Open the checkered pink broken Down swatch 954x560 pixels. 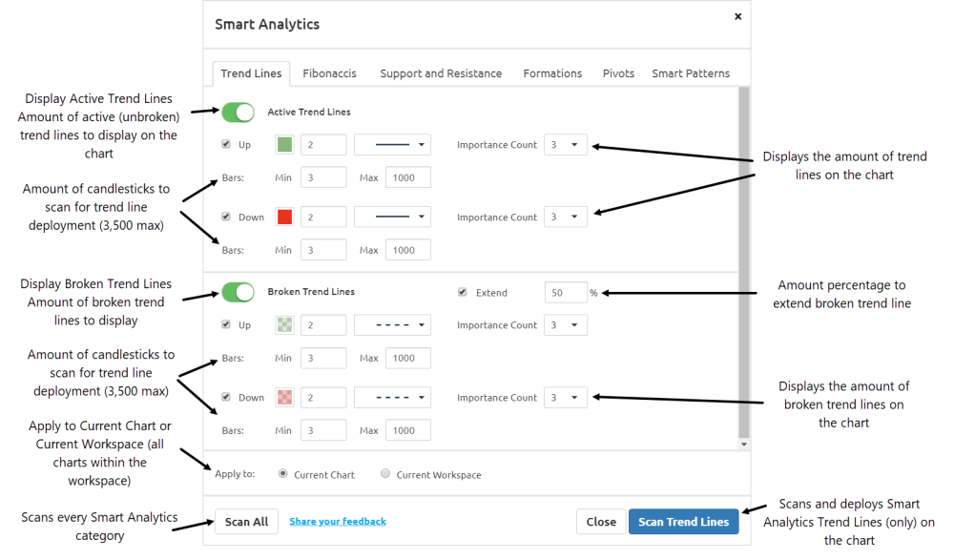coord(284,398)
